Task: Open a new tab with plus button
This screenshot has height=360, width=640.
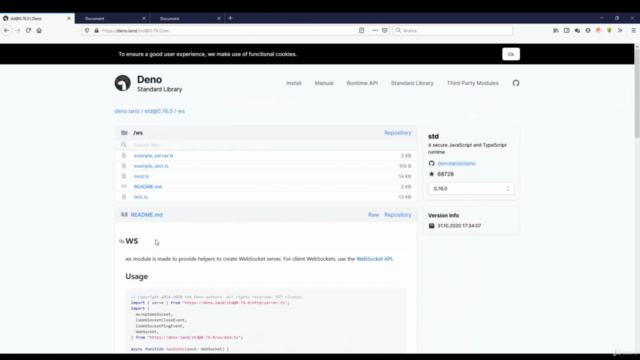Action: [230, 18]
